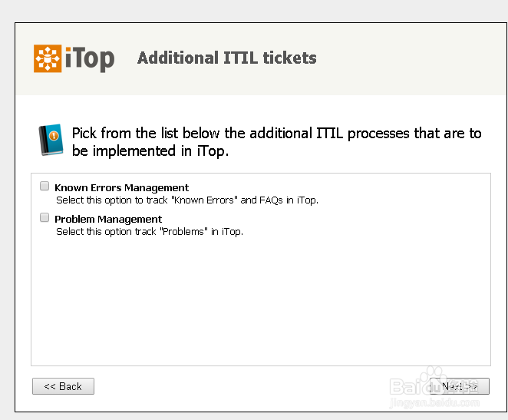The image size is (508, 420).
Task: Tick the Problem Management checkbox
Action: [x=45, y=218]
